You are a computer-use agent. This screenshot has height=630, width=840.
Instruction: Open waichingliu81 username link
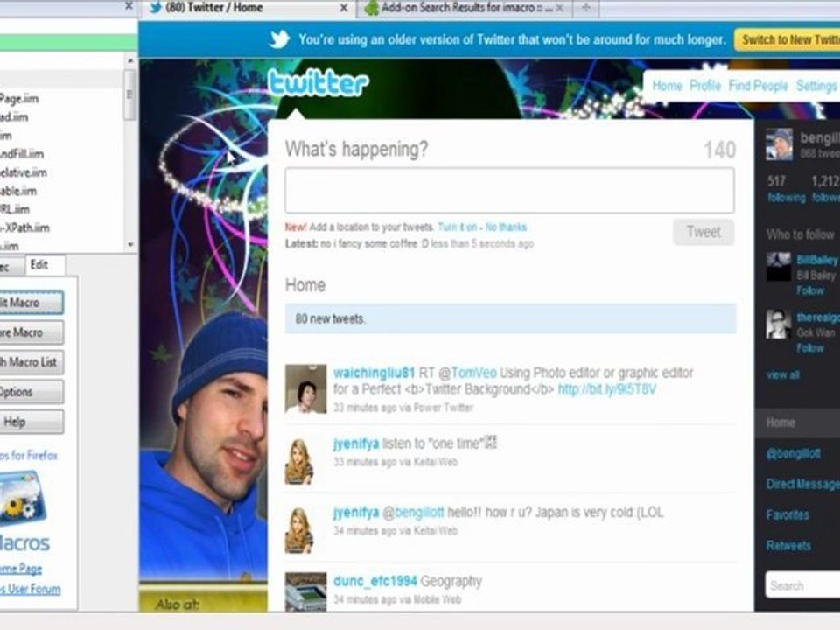tap(374, 373)
